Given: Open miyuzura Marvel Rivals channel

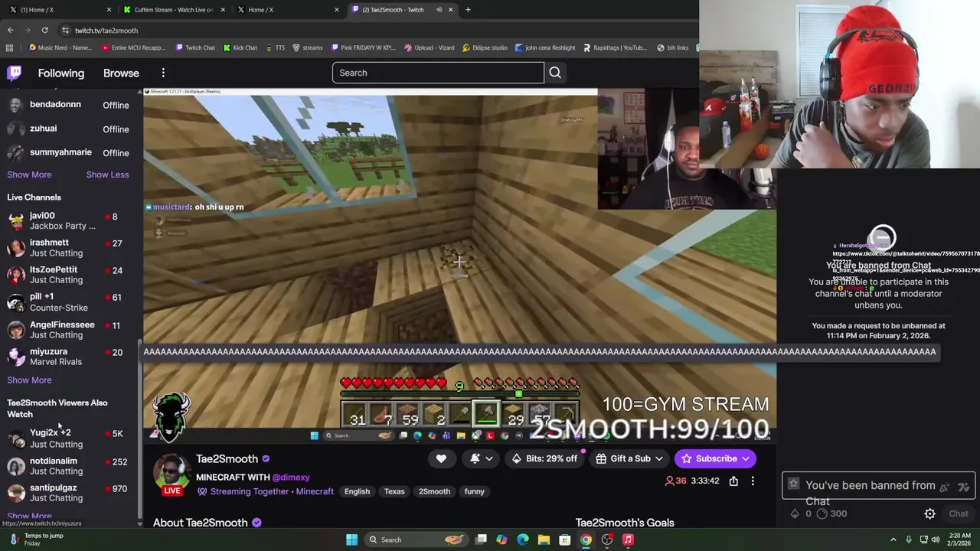Looking at the screenshot, I should (70, 357).
